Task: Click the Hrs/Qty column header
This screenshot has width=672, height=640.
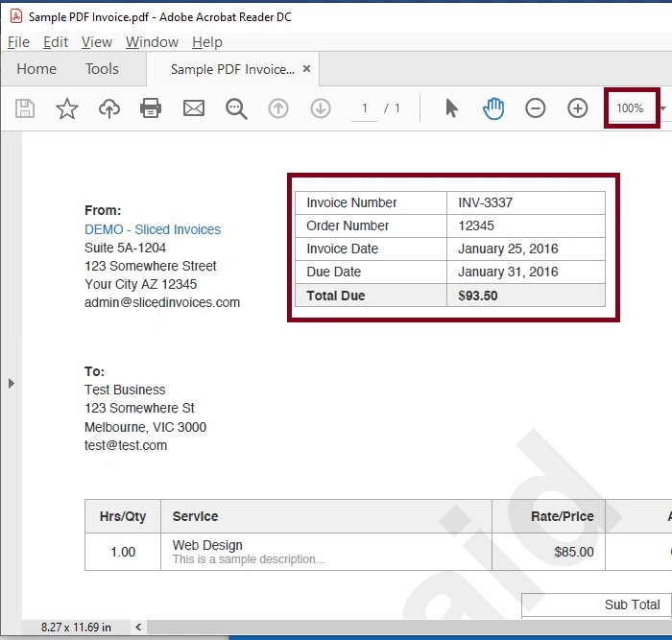Action: (123, 516)
